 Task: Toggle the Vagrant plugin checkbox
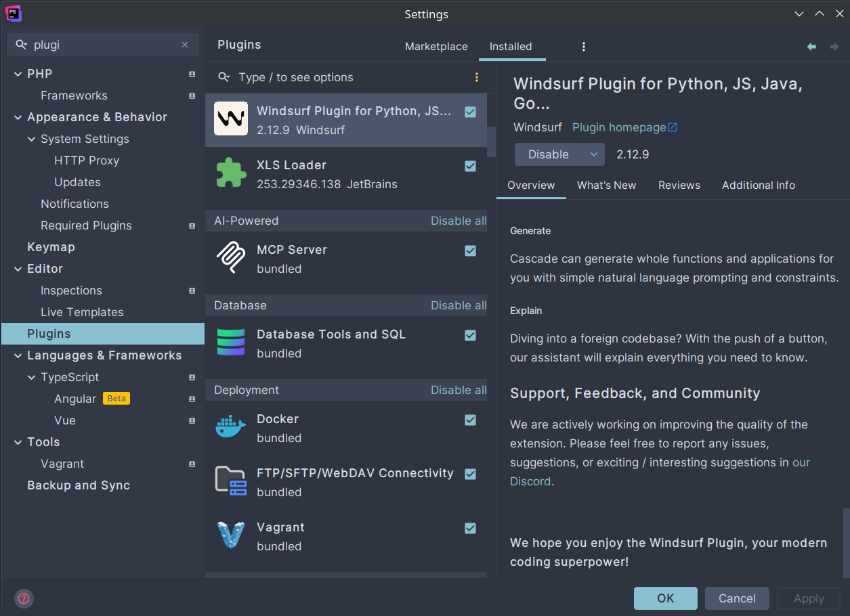click(x=471, y=528)
